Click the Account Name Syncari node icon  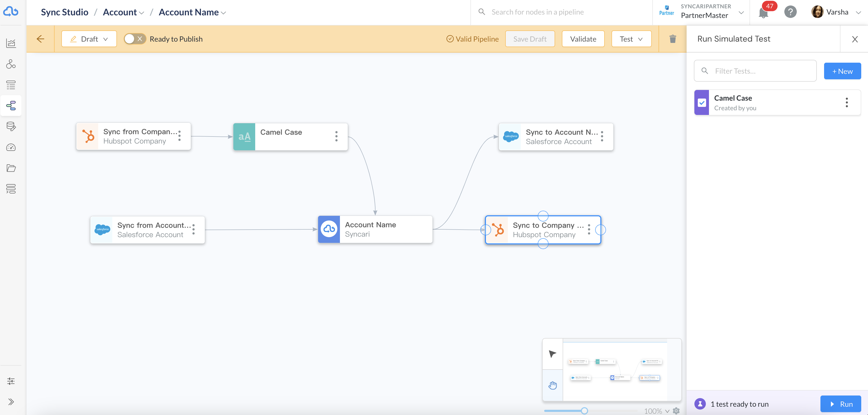329,229
